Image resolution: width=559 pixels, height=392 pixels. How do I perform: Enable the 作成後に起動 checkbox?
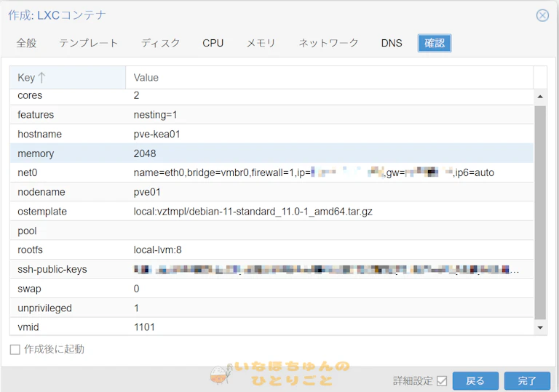pyautogui.click(x=15, y=349)
